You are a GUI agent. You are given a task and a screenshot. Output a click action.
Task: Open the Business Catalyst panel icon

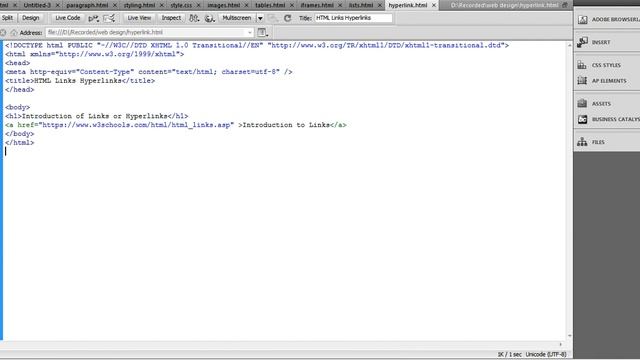(x=582, y=119)
